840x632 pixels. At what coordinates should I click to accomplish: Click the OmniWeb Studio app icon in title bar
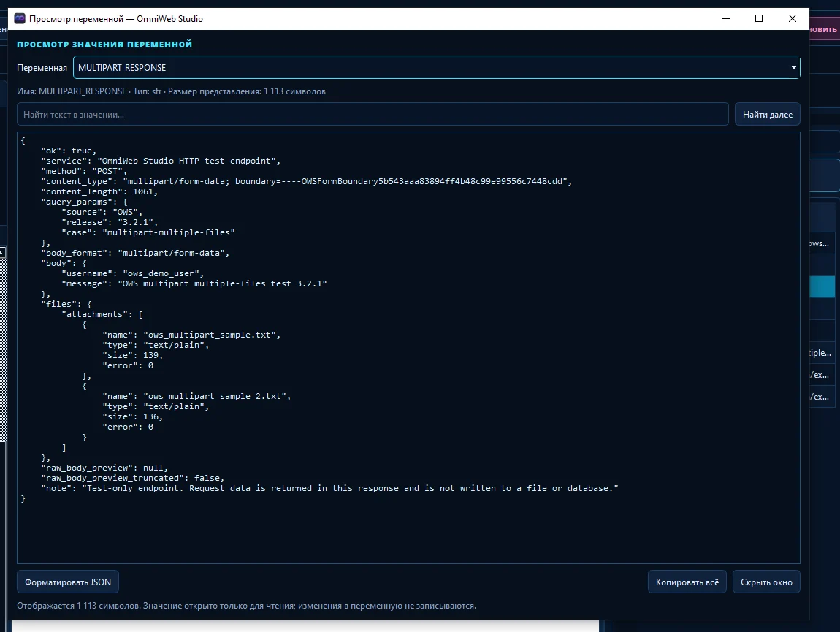pyautogui.click(x=20, y=19)
